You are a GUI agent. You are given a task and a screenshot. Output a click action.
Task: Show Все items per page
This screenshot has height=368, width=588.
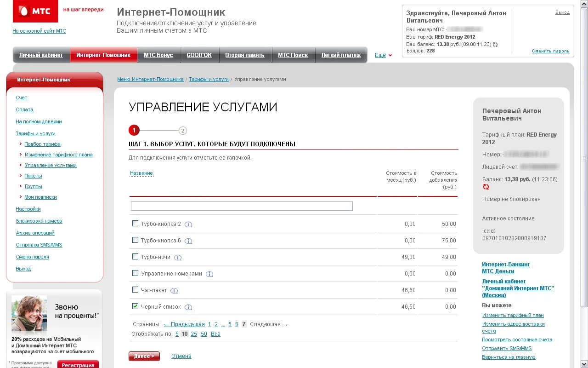point(215,334)
